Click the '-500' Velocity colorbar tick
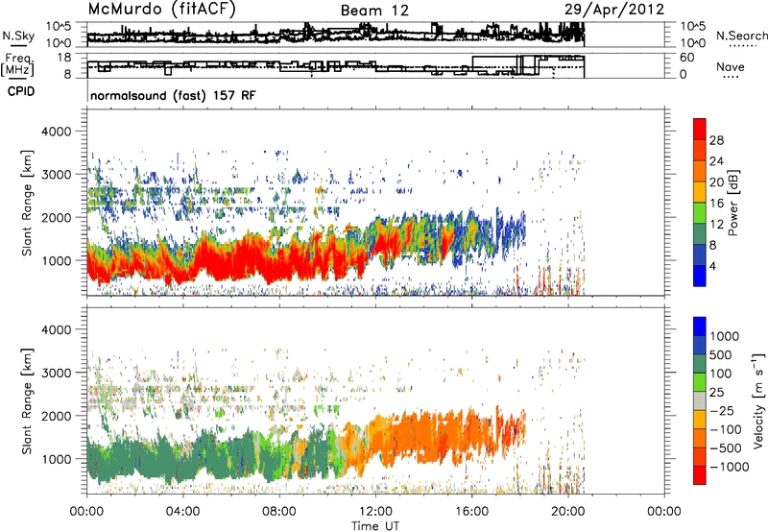 (x=726, y=448)
